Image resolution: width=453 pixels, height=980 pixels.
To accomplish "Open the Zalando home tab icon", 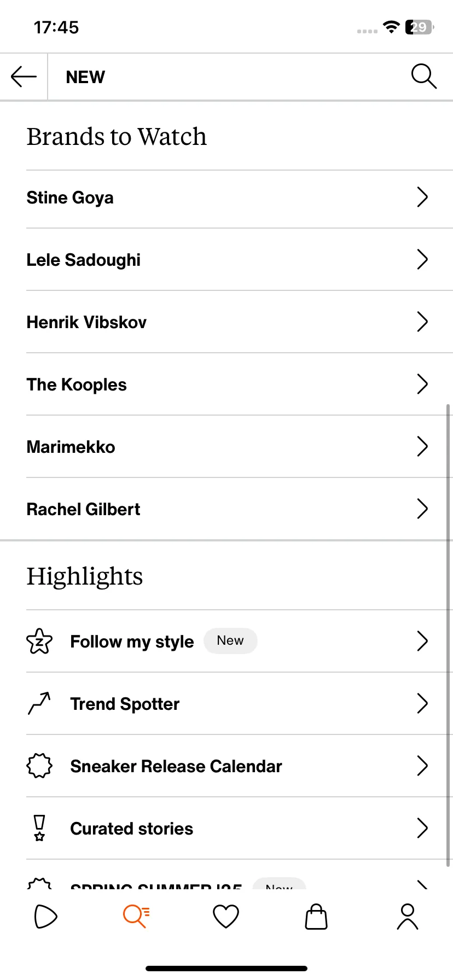I will pos(45,917).
